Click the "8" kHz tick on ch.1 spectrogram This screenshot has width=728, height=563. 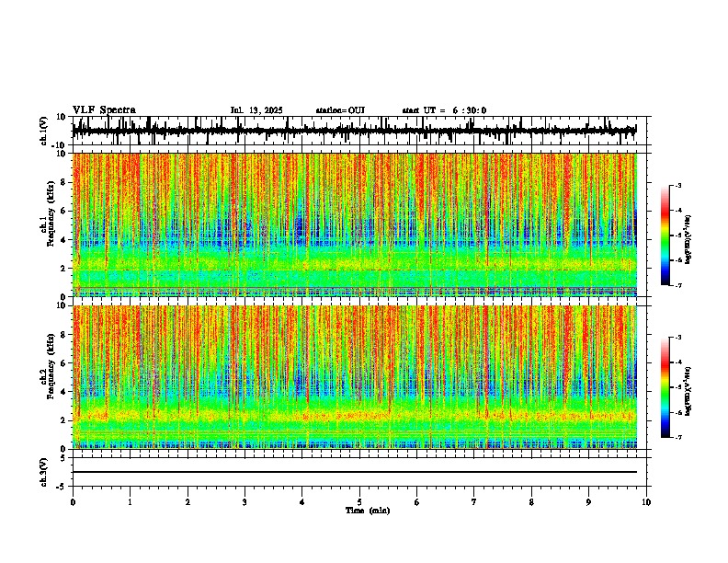64,182
